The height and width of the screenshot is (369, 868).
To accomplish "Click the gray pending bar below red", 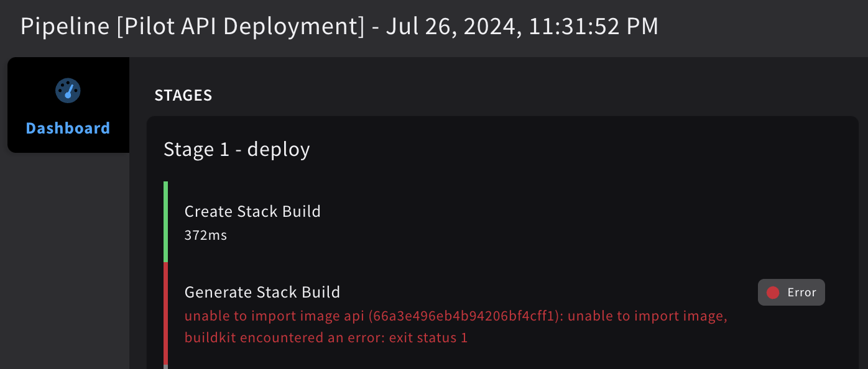I will [166, 367].
